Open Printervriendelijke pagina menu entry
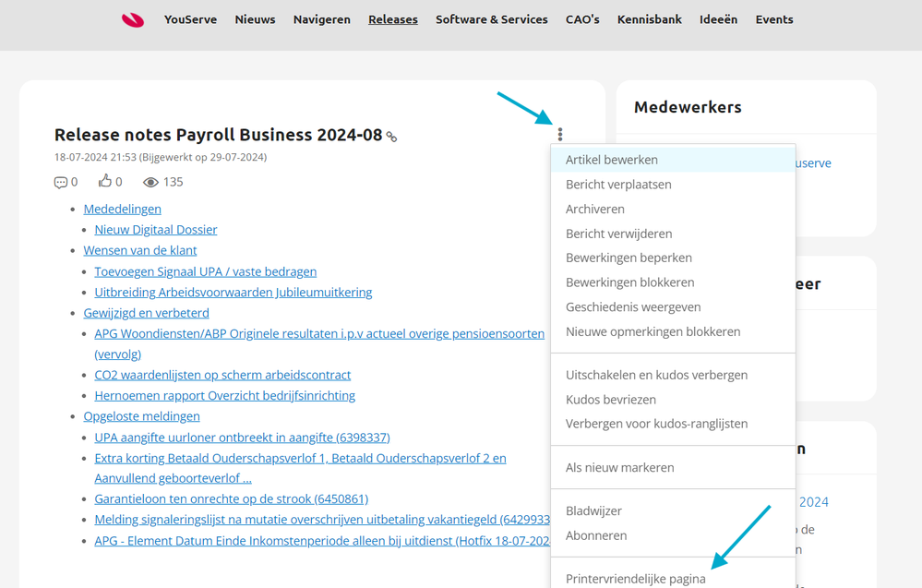Viewport: 922px width, 588px height. [673, 579]
